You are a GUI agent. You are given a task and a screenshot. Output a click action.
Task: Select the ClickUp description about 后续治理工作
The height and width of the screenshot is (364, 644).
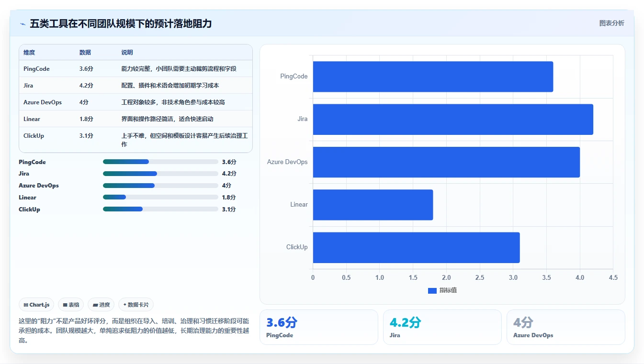184,140
